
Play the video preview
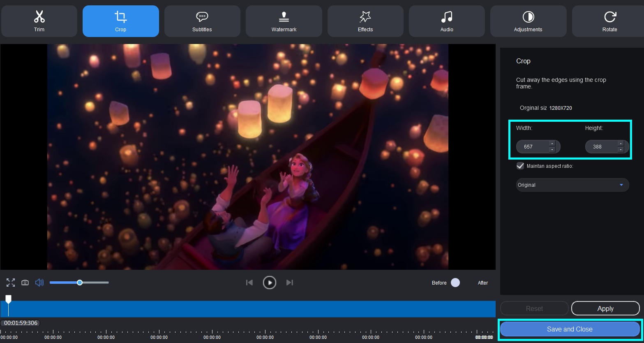[x=270, y=283]
